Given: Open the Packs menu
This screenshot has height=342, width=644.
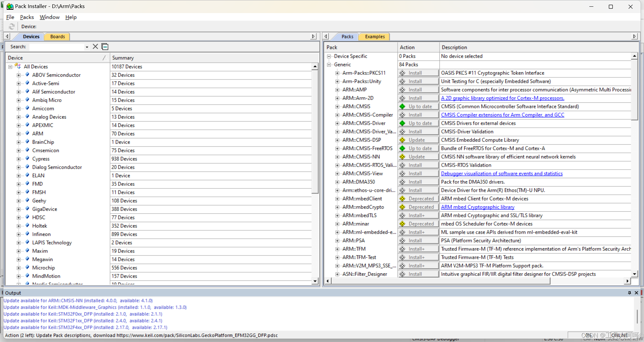Looking at the screenshot, I should coord(27,17).
